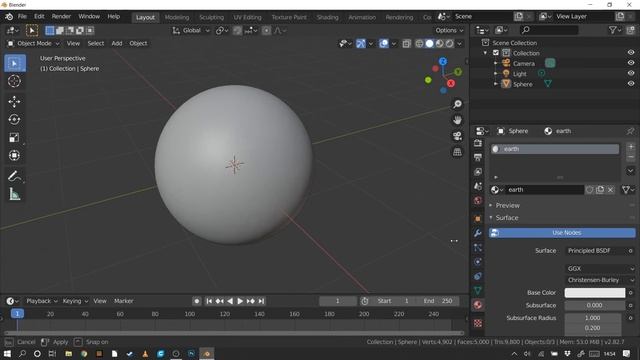The width and height of the screenshot is (640, 360).
Task: Open the Material properties tab
Action: coord(478,305)
